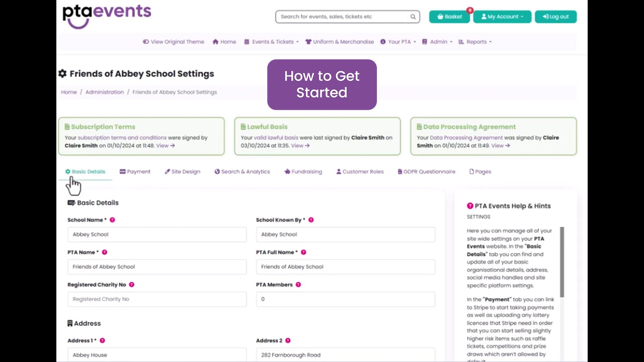Viewport: 644px width, 362px height.
Task: Click the Log out button
Action: [555, 17]
